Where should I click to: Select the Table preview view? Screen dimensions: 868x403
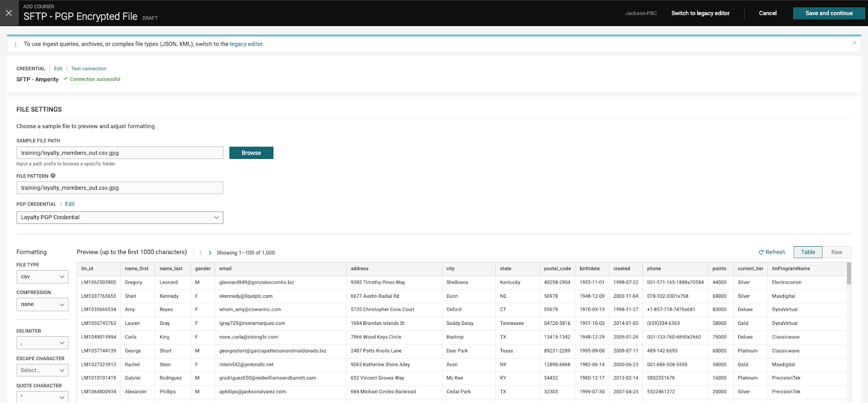click(808, 252)
